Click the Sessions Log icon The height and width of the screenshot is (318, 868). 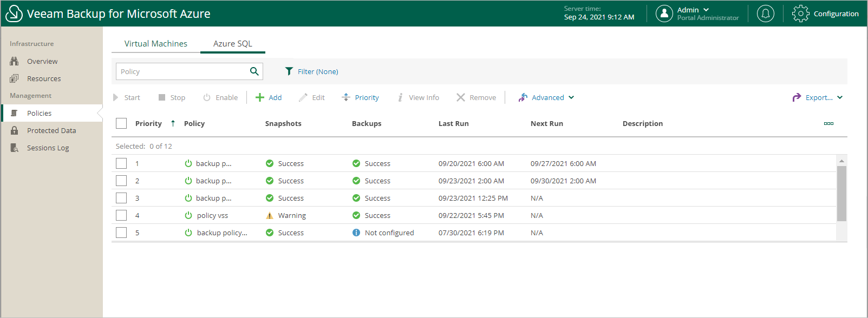click(15, 148)
